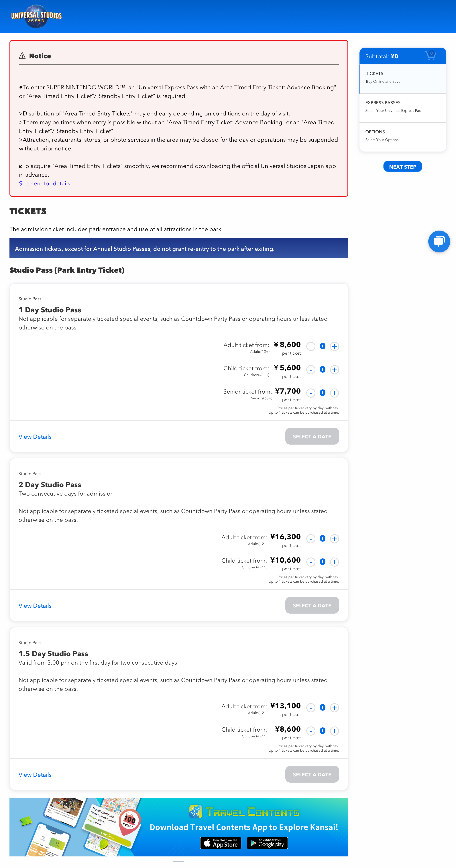
Task: Select the TICKETS step in sidebar
Action: tap(403, 78)
